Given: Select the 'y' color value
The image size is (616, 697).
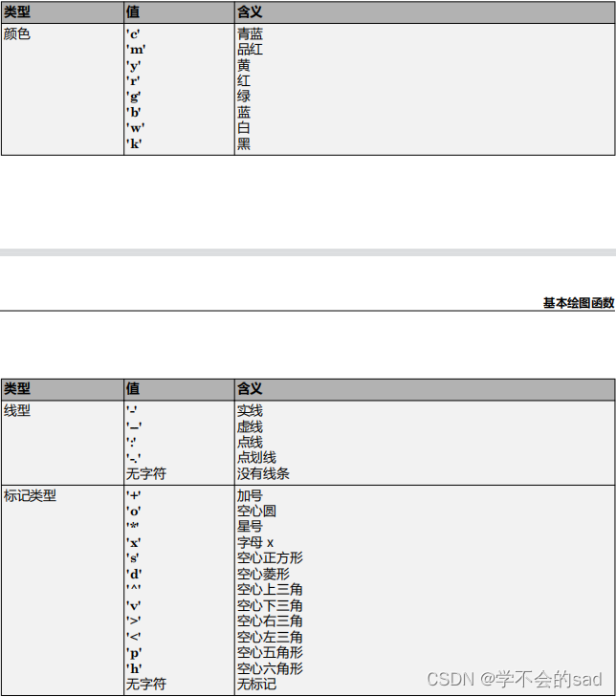Looking at the screenshot, I should click(x=133, y=66).
